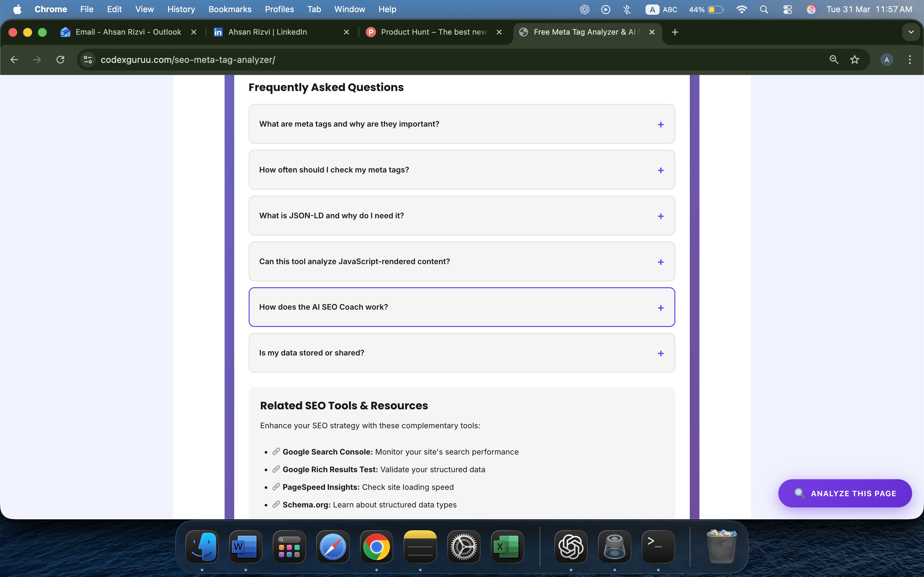Switch to Product Hunt tab

coord(433,32)
